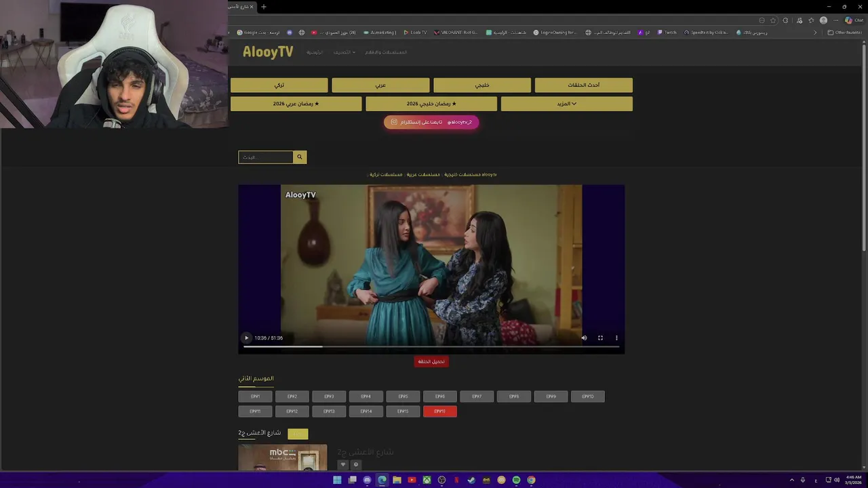The image size is (868, 488).
Task: Select episode EP#5
Action: 403,396
